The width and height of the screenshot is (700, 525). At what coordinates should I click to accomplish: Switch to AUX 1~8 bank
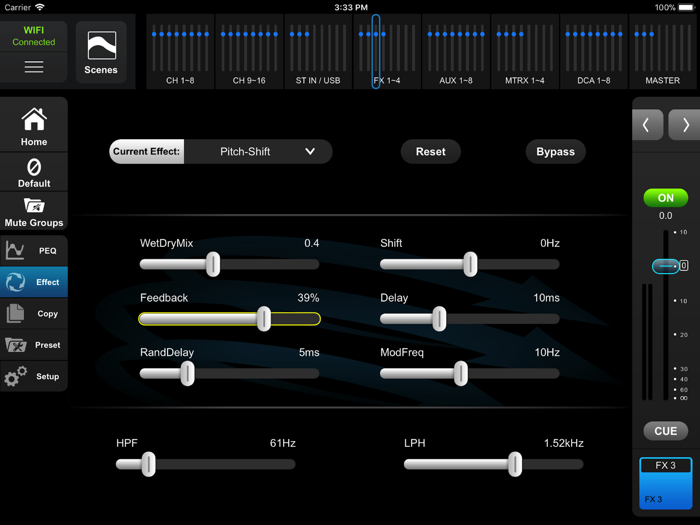(456, 52)
